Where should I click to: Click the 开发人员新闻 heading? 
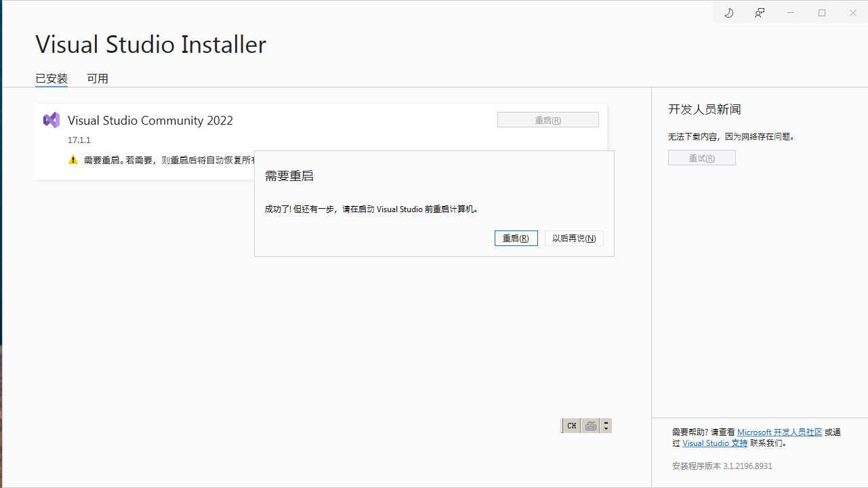click(705, 109)
